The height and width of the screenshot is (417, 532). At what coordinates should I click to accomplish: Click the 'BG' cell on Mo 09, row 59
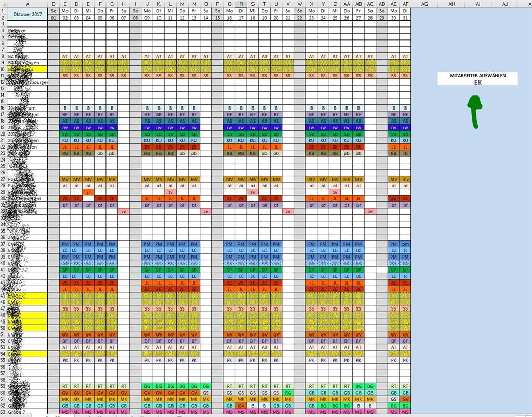click(147, 386)
